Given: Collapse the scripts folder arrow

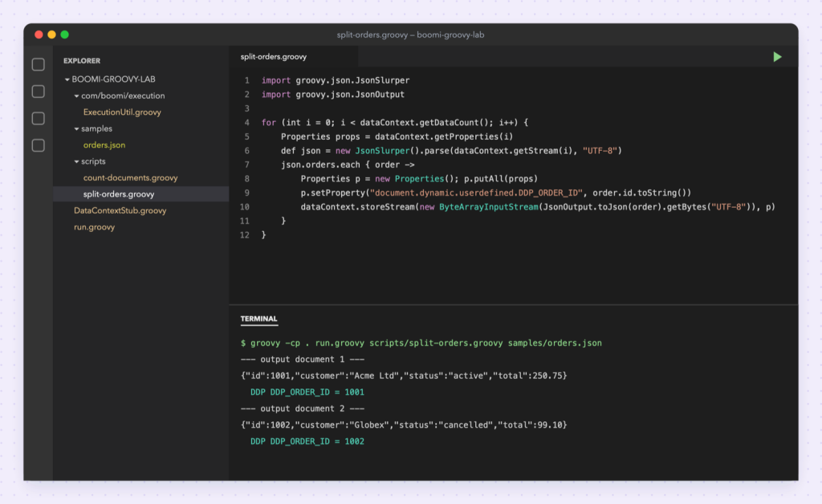Looking at the screenshot, I should (x=76, y=162).
